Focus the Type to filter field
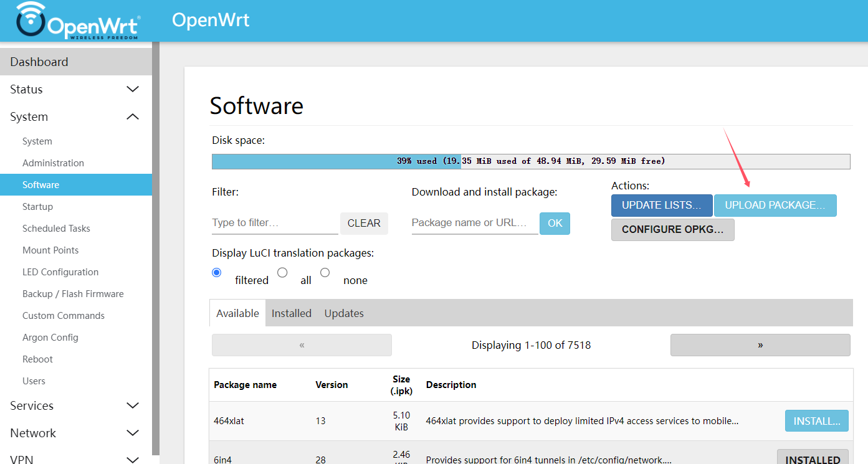Screen dimensions: 868x464 [x=275, y=223]
